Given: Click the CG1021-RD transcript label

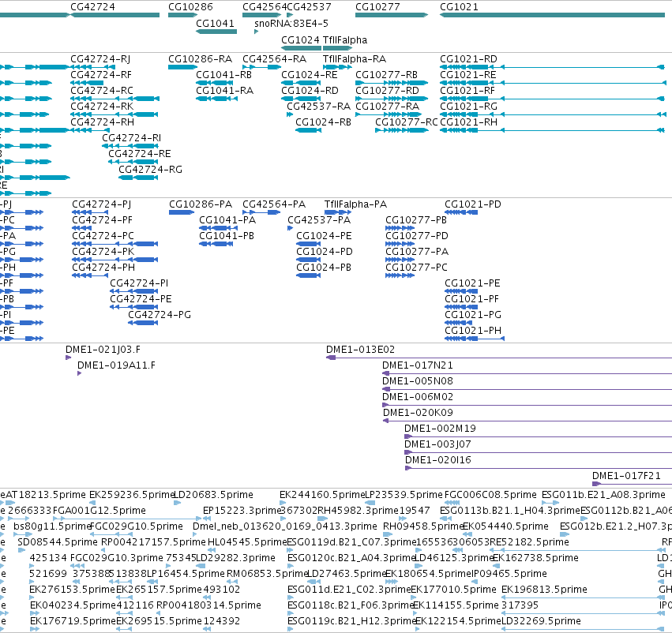Looking at the screenshot, I should point(468,58).
